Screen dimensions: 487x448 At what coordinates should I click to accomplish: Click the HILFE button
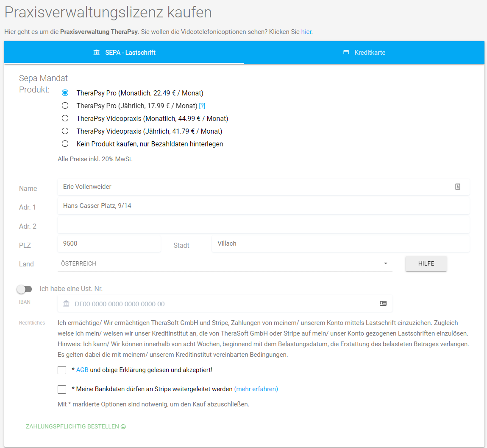click(x=426, y=263)
